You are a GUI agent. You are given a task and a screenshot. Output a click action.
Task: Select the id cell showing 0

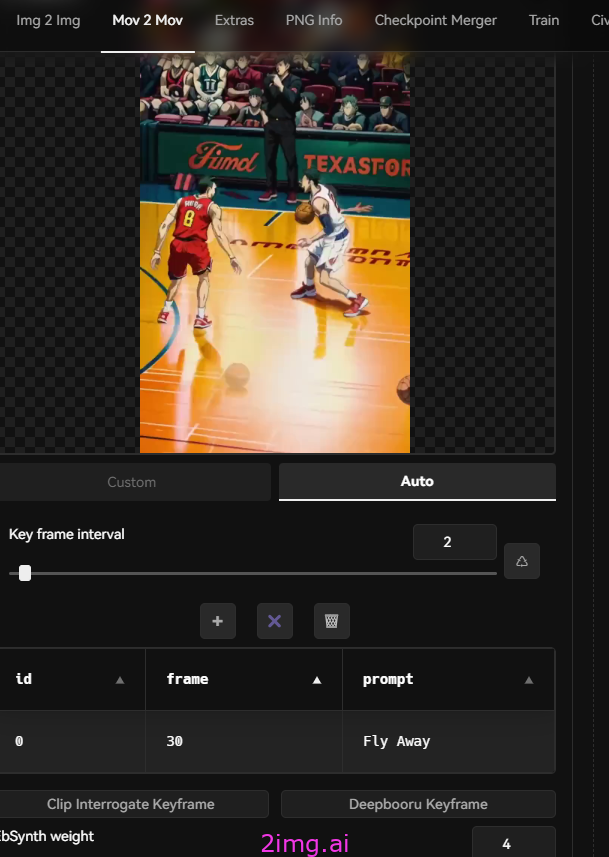(x=73, y=741)
